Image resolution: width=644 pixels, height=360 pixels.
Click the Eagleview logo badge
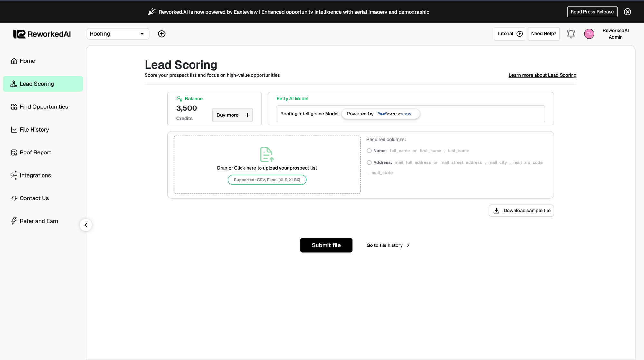pos(394,114)
